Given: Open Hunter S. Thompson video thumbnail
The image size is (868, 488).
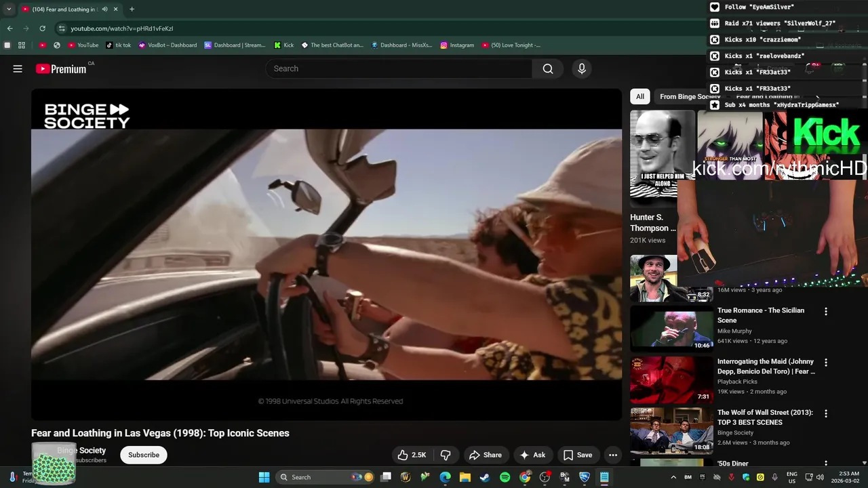Looking at the screenshot, I should [663, 158].
